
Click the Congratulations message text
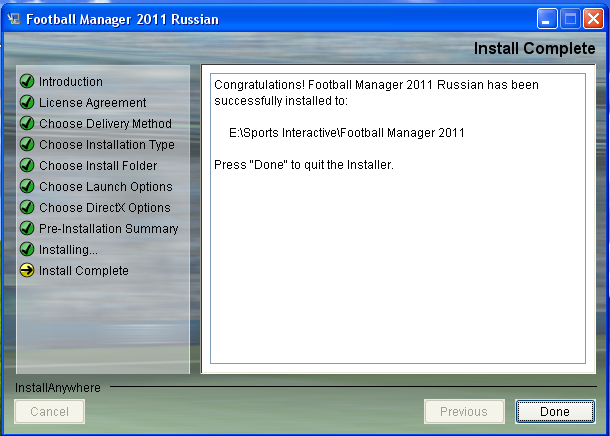[x=376, y=93]
